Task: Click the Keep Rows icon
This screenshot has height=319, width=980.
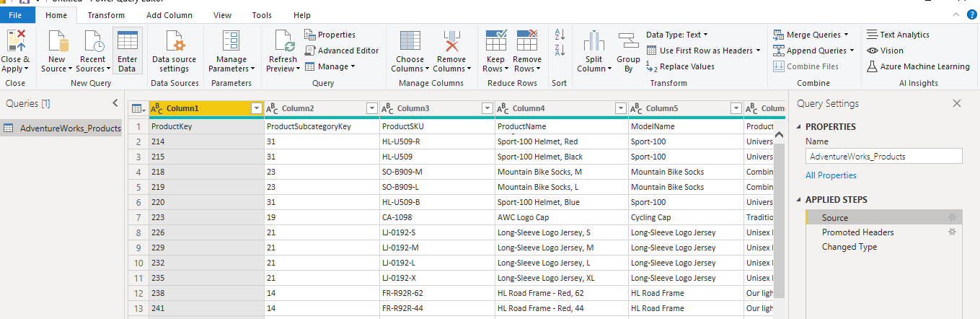Action: click(x=495, y=40)
